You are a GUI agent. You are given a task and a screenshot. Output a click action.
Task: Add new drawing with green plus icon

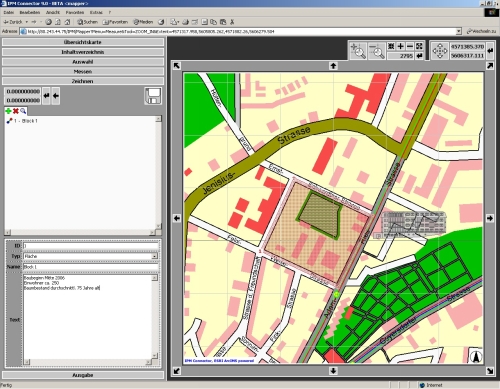[8, 111]
